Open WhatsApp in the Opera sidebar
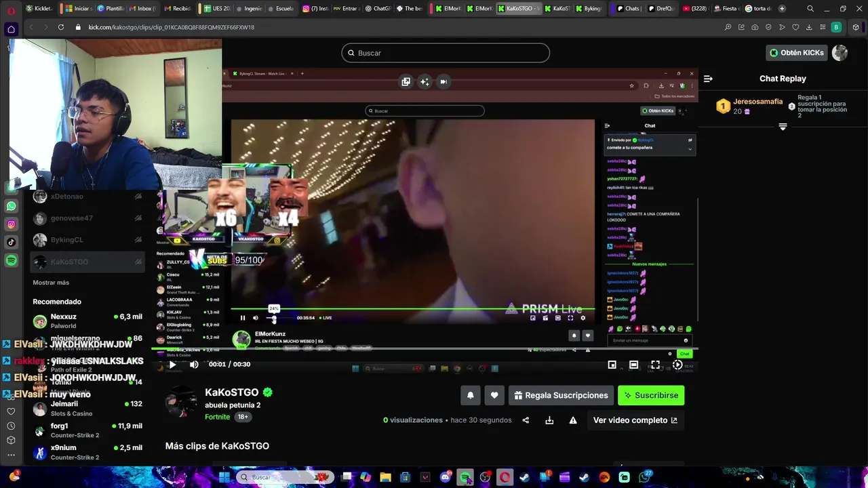 click(x=12, y=206)
